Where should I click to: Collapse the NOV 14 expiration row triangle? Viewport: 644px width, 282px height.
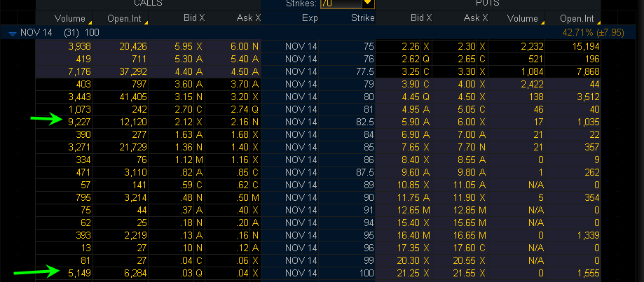tap(12, 33)
